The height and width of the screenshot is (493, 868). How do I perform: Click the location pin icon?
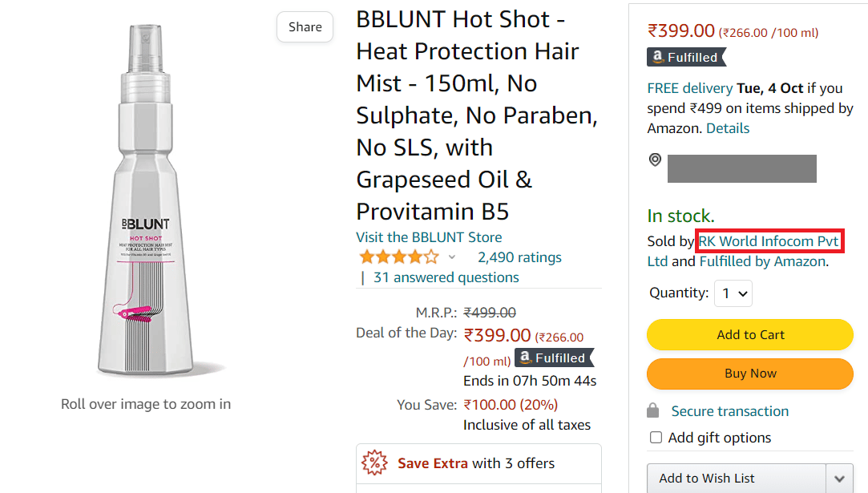pyautogui.click(x=655, y=160)
